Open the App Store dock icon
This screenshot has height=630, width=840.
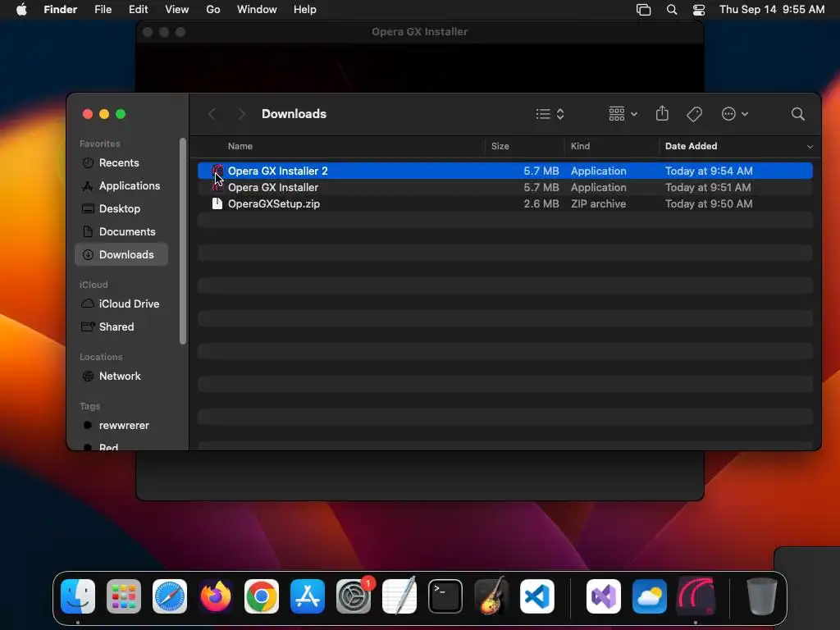point(308,596)
